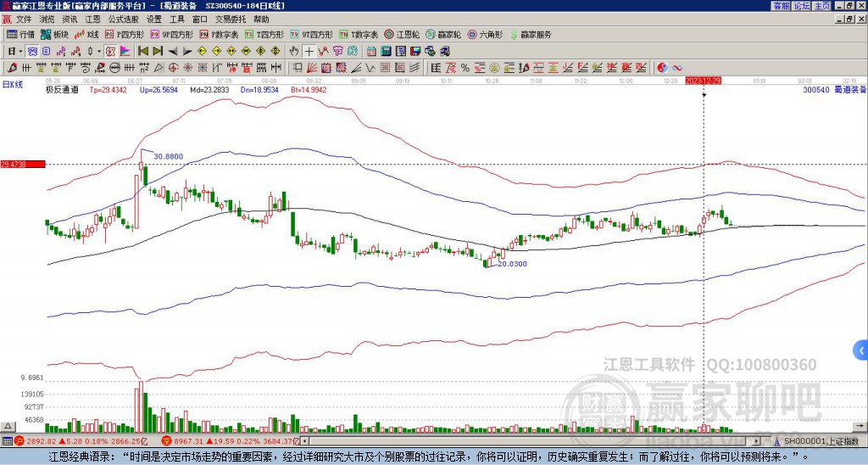Click the 极反通道 indicator label
This screenshot has width=868, height=465.
(62, 89)
